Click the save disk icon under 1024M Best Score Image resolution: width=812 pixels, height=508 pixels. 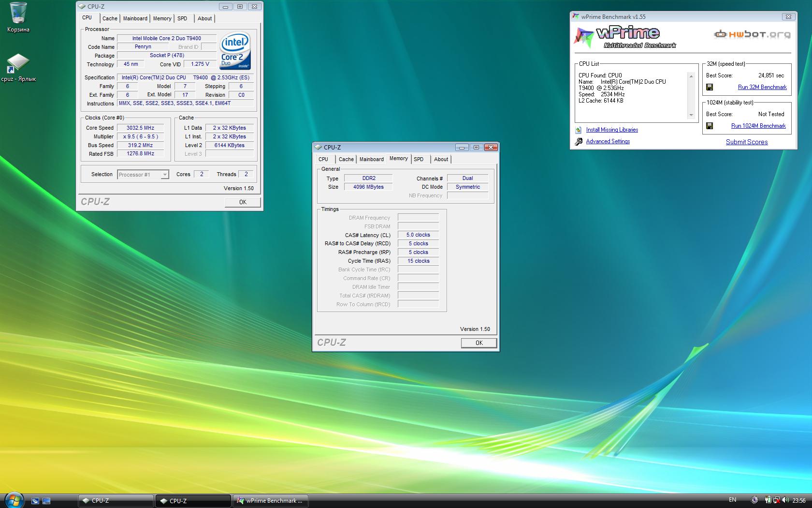[710, 126]
